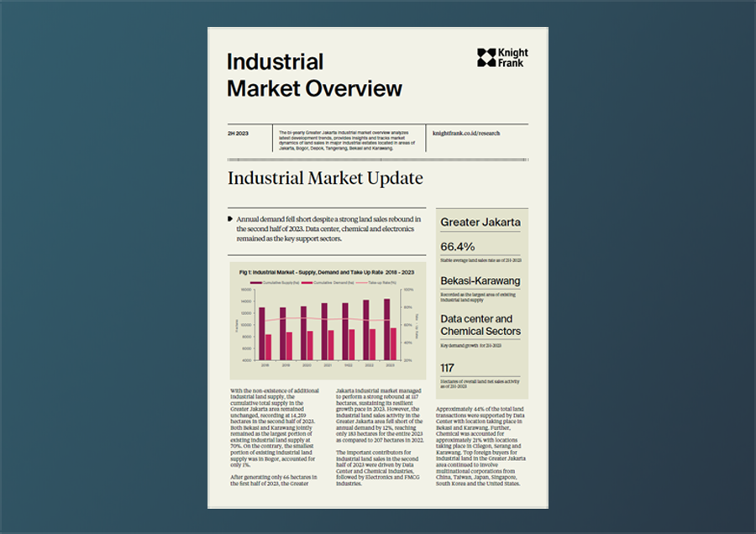Select the '66.4%' figure
This screenshot has width=756, height=534.
point(458,247)
